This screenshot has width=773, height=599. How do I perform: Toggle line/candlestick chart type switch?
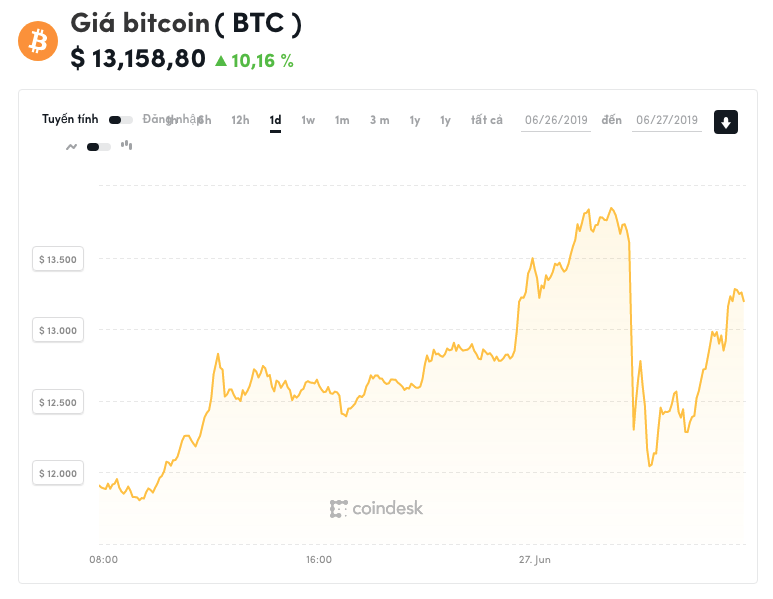pyautogui.click(x=99, y=146)
